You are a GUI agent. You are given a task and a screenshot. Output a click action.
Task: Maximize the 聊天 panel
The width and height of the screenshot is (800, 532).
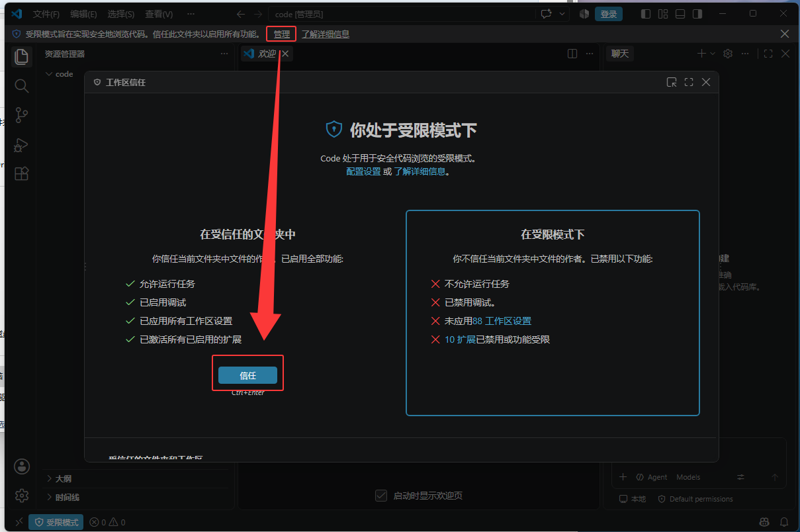tap(768, 54)
